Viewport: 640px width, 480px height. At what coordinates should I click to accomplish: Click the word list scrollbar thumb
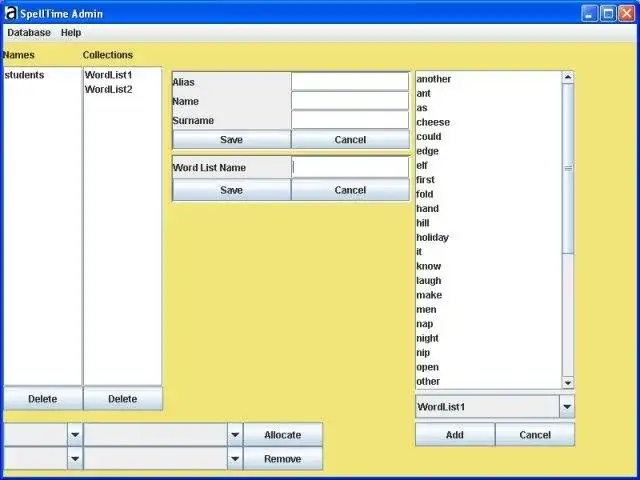click(x=568, y=168)
